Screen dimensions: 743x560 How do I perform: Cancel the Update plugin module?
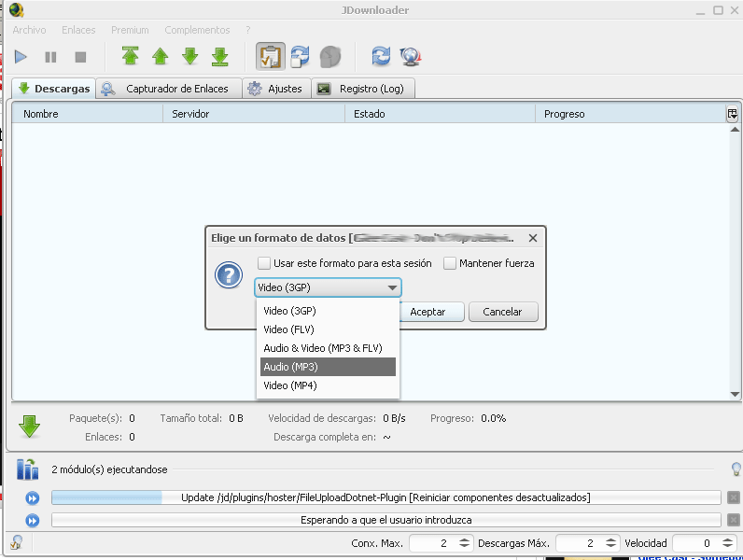click(733, 497)
